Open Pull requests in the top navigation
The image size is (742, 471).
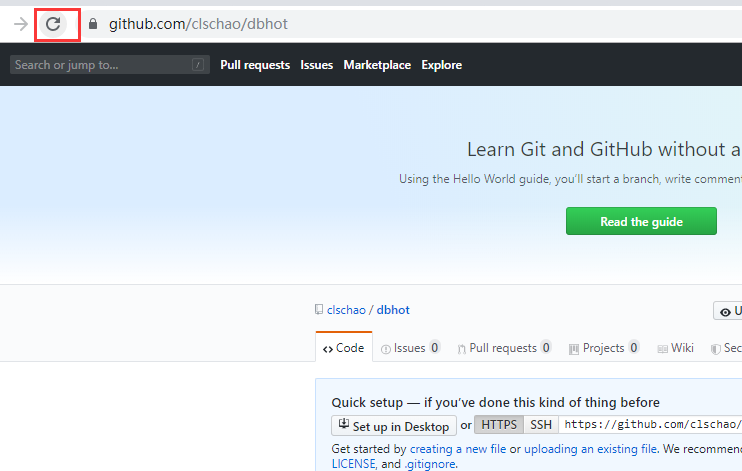[255, 65]
